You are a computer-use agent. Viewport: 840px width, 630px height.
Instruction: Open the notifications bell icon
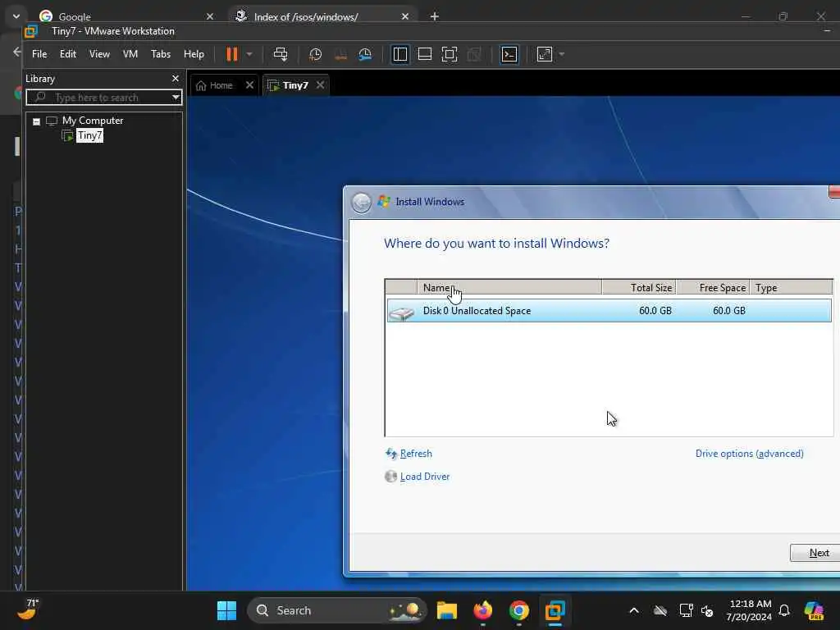(784, 610)
